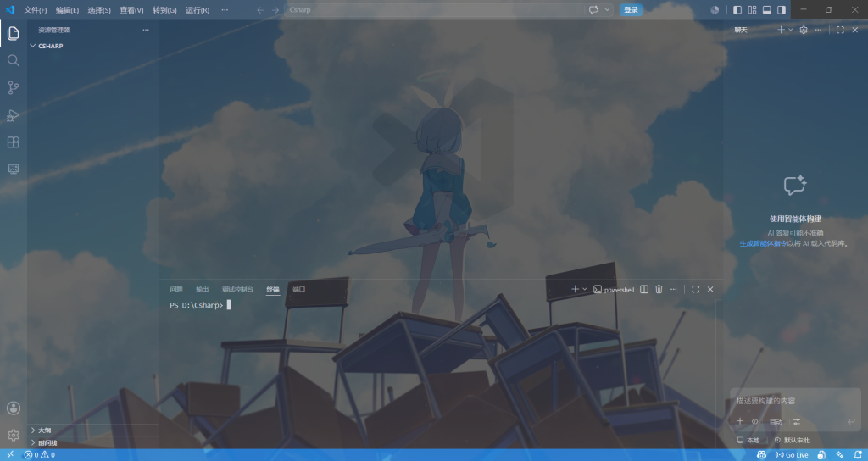
Task: Open the 默认审批 approval picker
Action: tap(792, 441)
